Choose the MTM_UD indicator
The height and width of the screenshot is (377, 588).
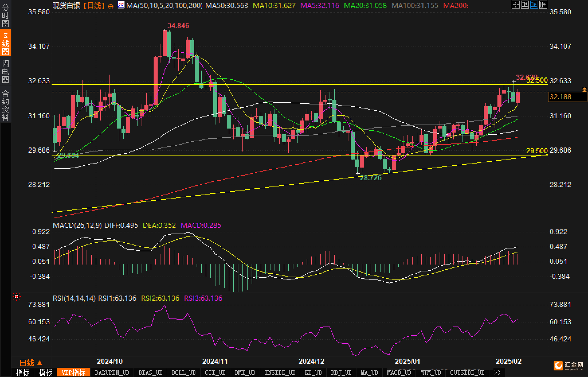coord(431,372)
